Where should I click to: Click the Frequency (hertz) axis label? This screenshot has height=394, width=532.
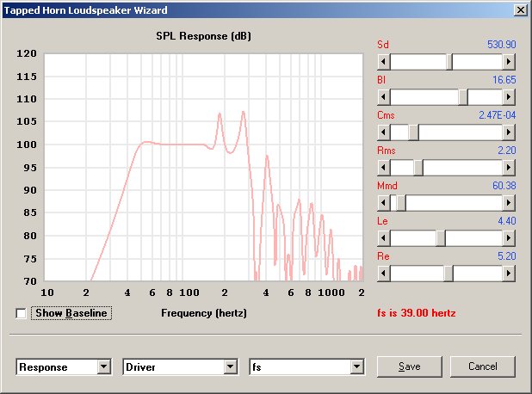coord(204,312)
